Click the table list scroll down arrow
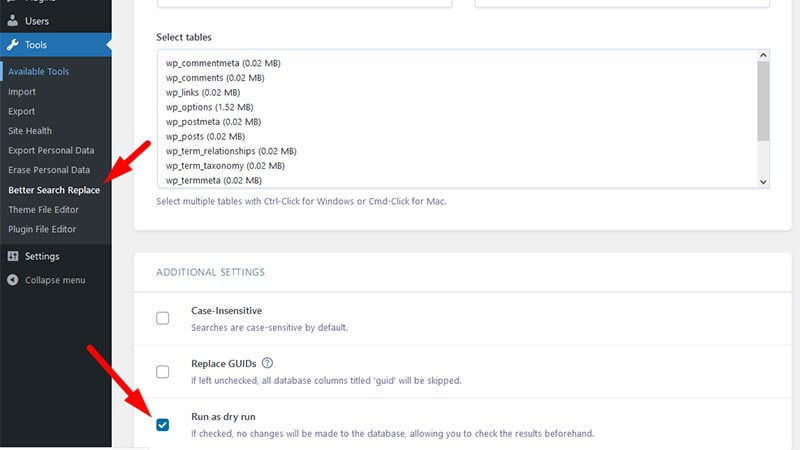Image resolution: width=800 pixels, height=450 pixels. pos(763,182)
